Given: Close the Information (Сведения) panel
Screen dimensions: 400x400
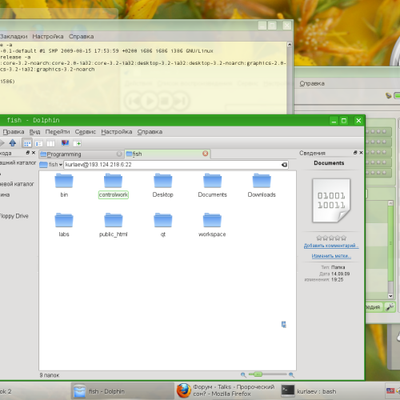Looking at the screenshot, I should point(361,153).
